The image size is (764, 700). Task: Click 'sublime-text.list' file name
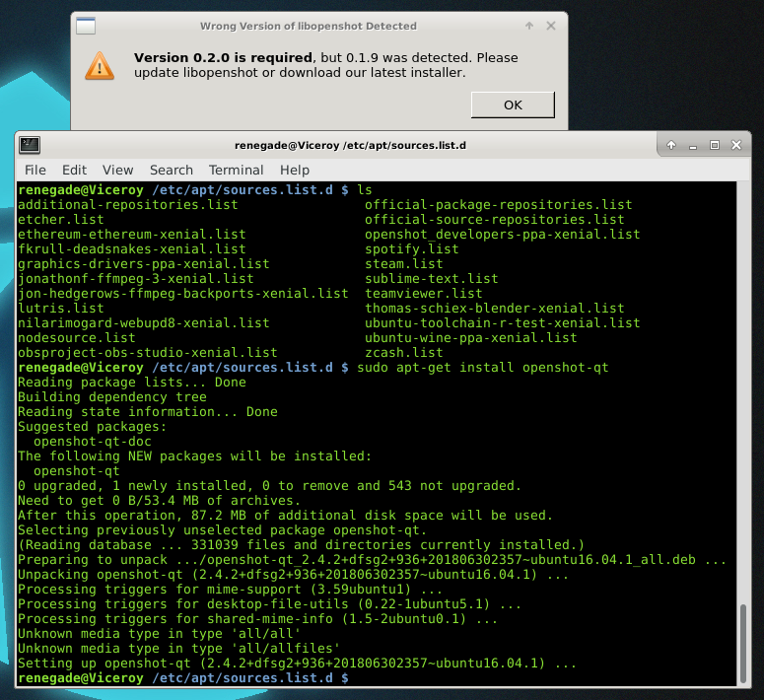432,279
